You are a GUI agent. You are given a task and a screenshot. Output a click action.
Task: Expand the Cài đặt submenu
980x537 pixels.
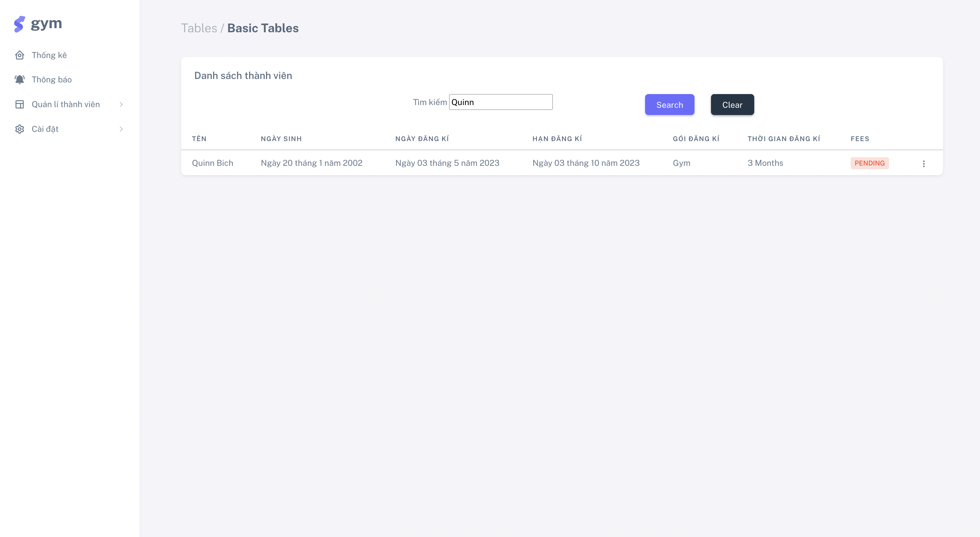[x=121, y=129]
